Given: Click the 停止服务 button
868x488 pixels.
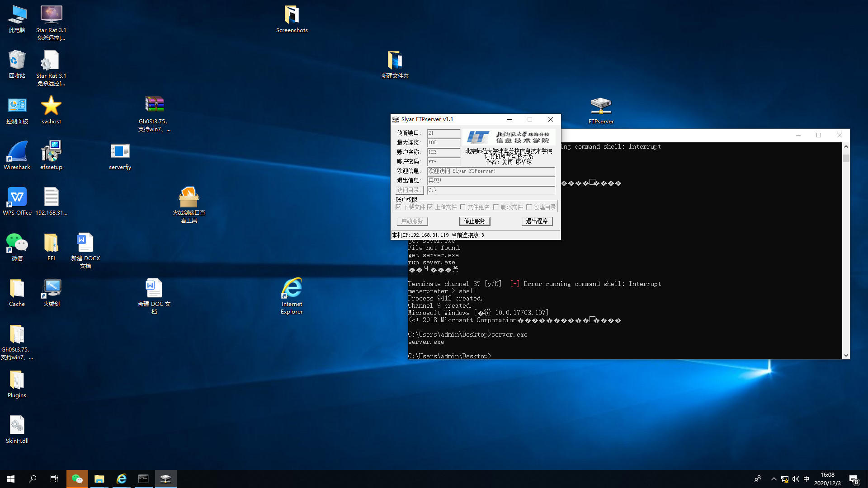Looking at the screenshot, I should [474, 221].
